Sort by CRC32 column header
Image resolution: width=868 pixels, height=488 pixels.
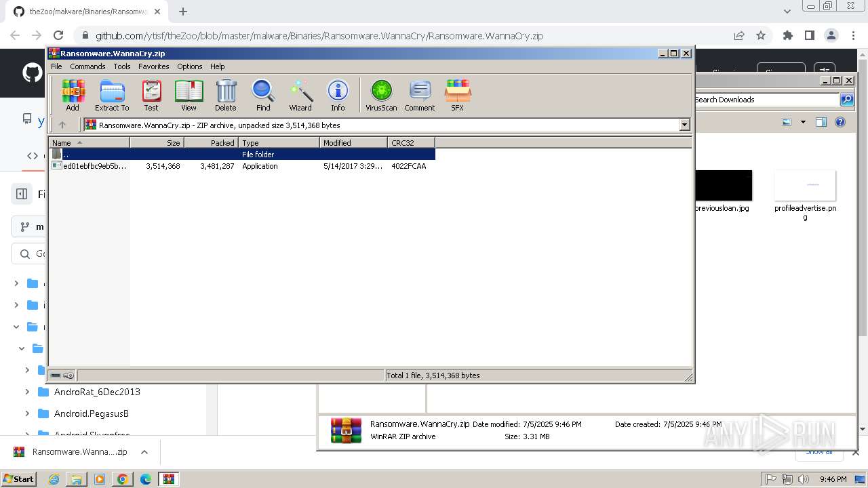click(411, 142)
